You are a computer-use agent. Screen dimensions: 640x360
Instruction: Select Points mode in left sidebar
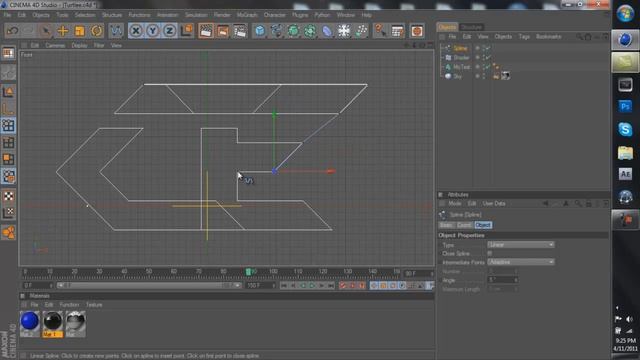(8, 125)
